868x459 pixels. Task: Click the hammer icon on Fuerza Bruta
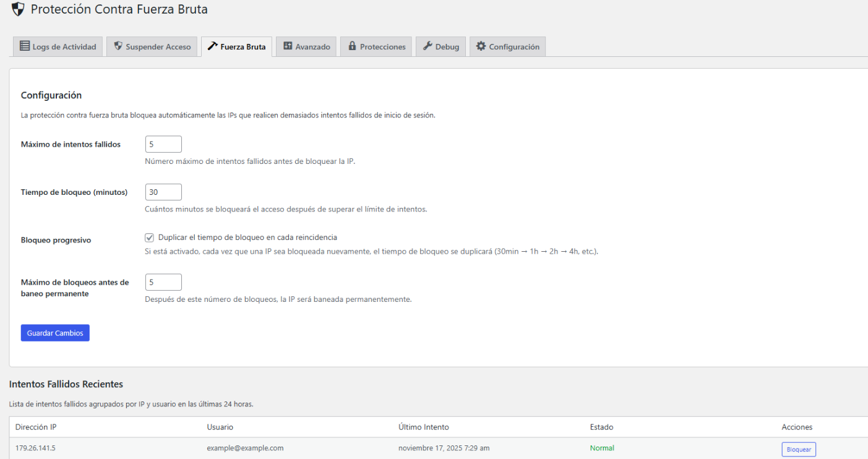213,46
